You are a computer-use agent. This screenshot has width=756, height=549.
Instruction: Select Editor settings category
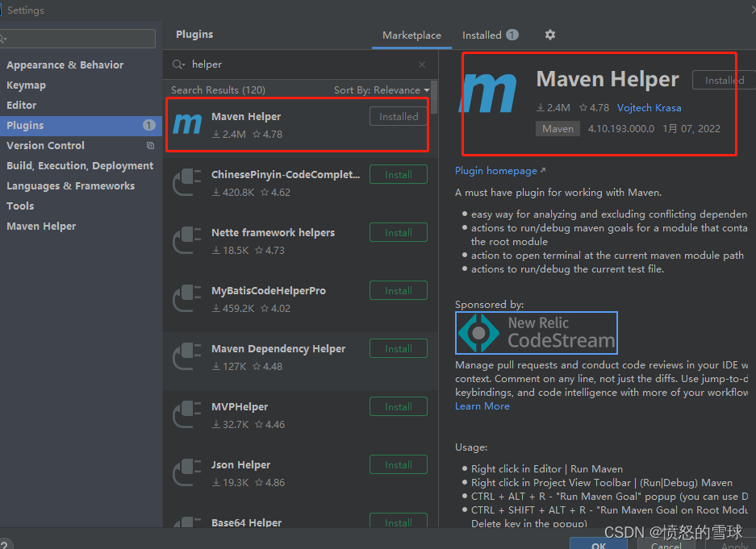click(21, 105)
